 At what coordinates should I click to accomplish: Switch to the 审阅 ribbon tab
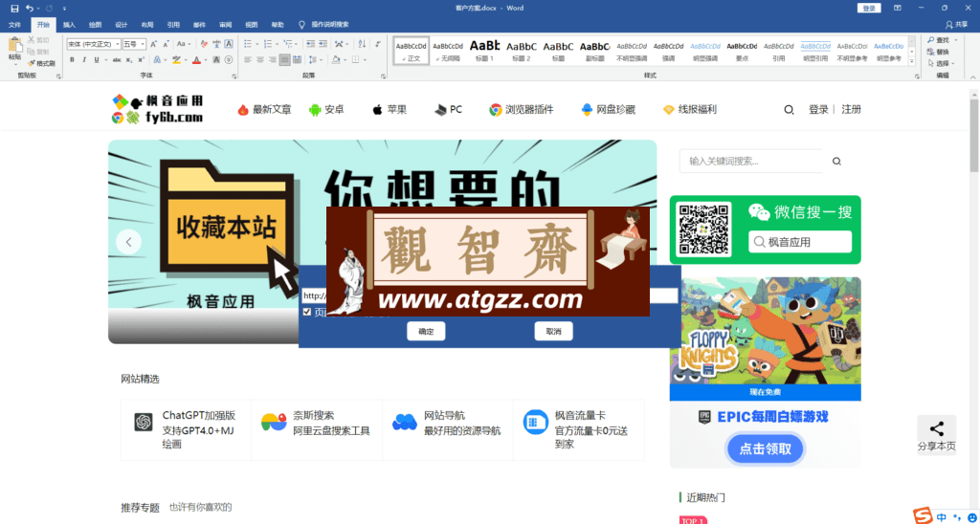tap(226, 25)
